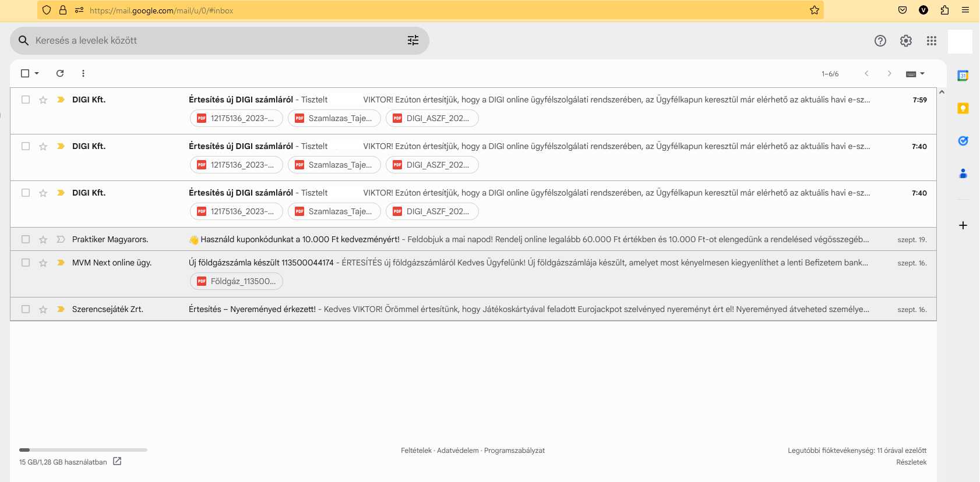Screen dimensions: 980x482
Task: Open the browser account V icon
Action: coord(923,10)
